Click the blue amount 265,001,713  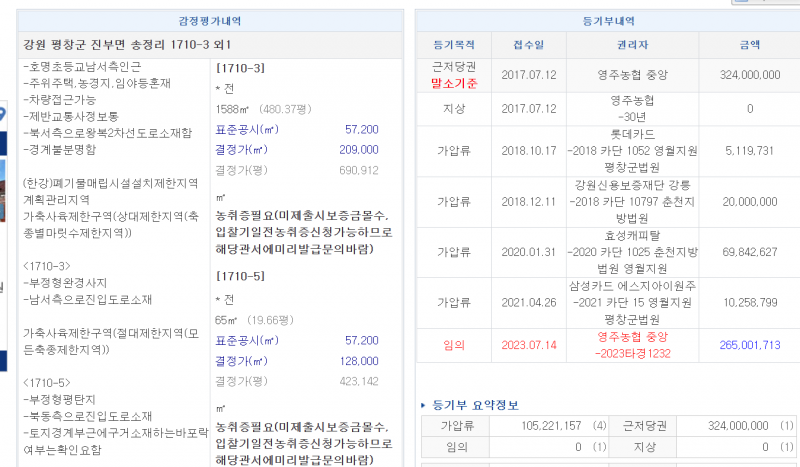coord(749,345)
